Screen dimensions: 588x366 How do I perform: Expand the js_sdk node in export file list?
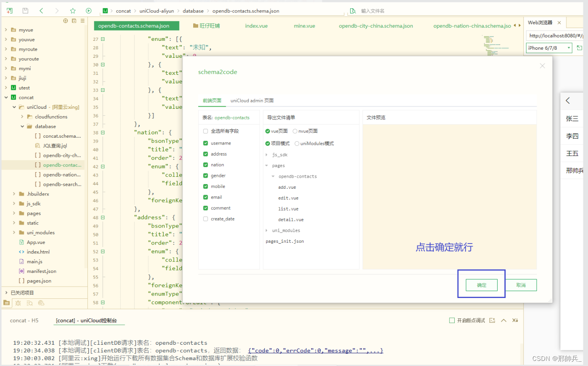pos(267,155)
